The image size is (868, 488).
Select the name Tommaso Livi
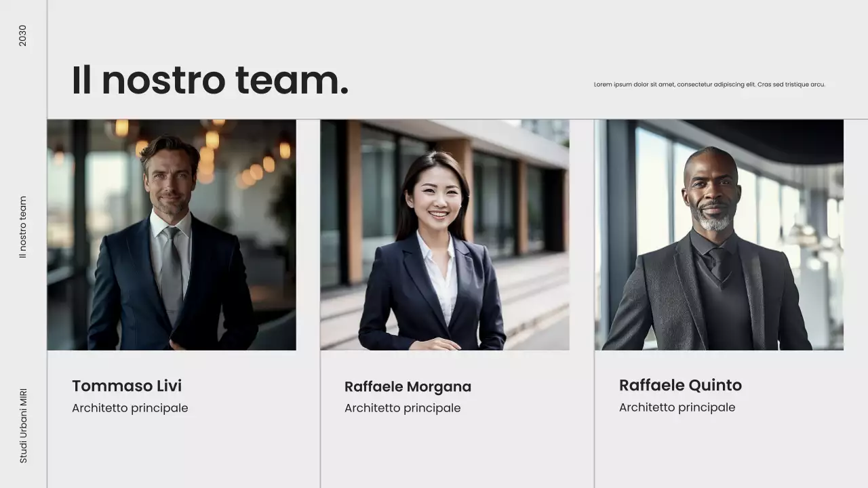tap(127, 386)
